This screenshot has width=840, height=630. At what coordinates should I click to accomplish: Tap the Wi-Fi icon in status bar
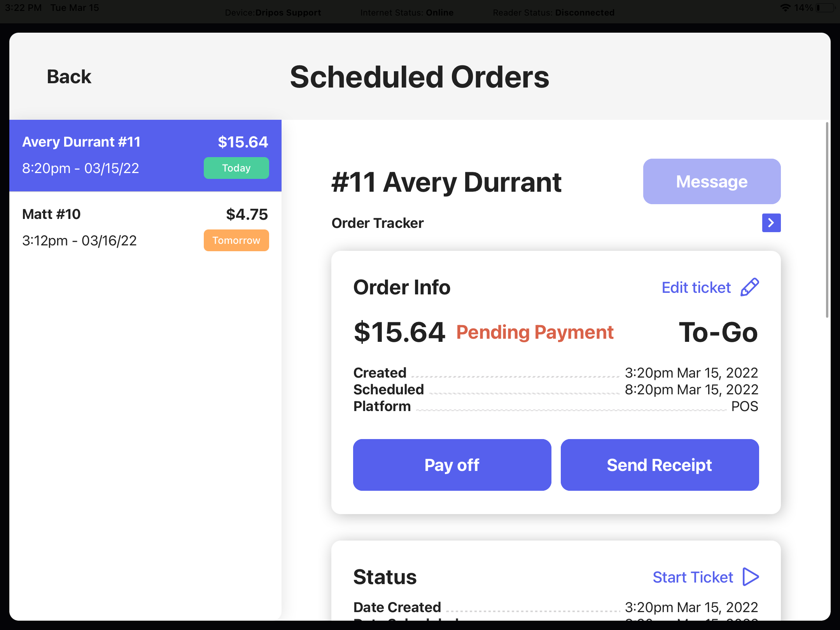[786, 8]
